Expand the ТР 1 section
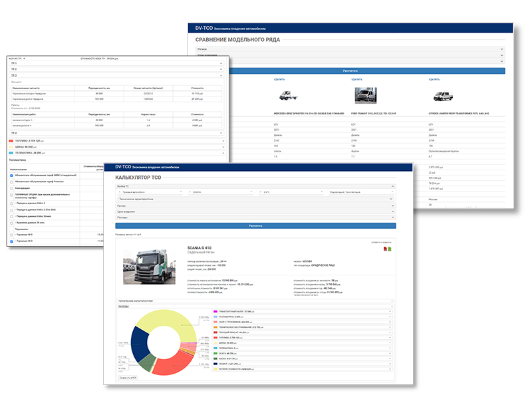Viewport: 532px width, 399px height. click(117, 63)
